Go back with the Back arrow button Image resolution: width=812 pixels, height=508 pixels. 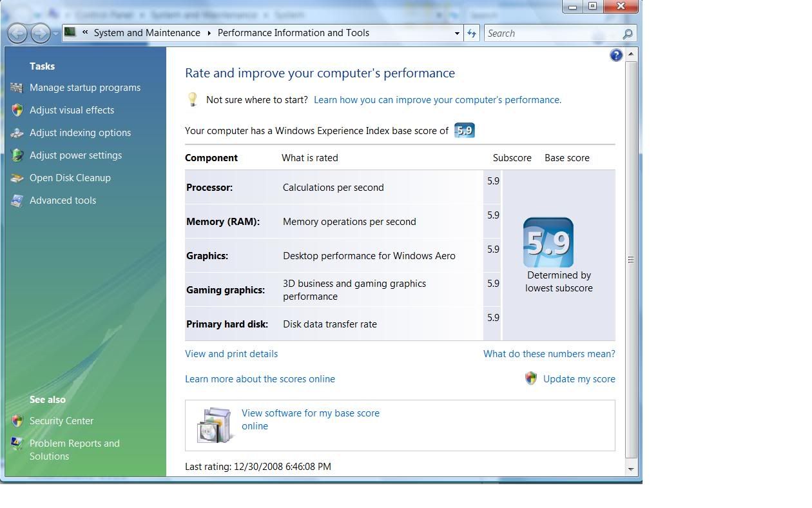(x=18, y=33)
